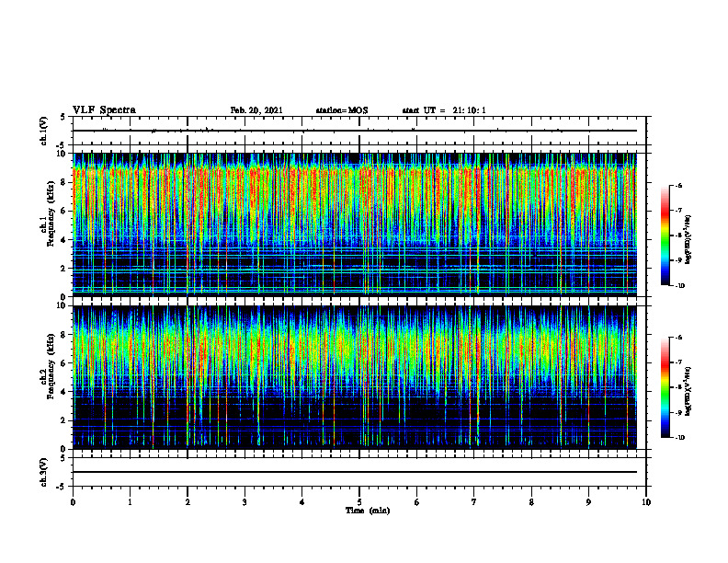The width and height of the screenshot is (728, 563).
Task: Click the "3" tick on the time axis
Action: tap(245, 502)
